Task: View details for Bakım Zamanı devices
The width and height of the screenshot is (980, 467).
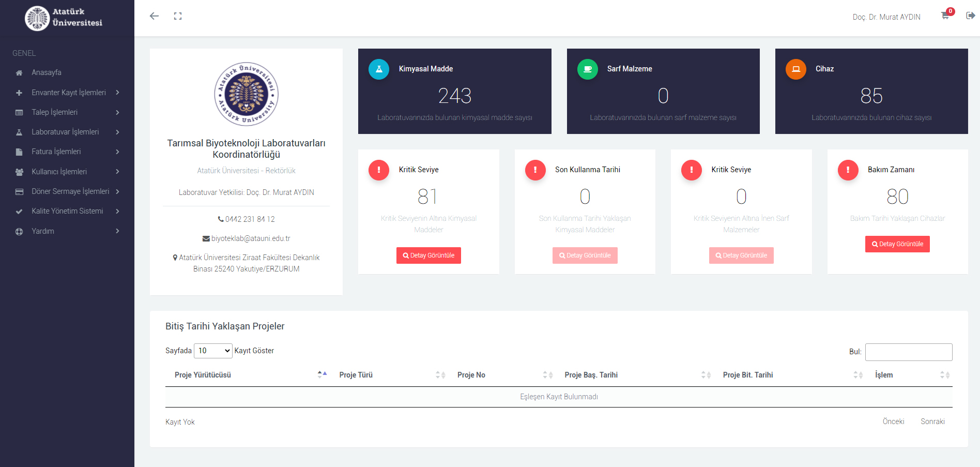Action: (x=897, y=244)
